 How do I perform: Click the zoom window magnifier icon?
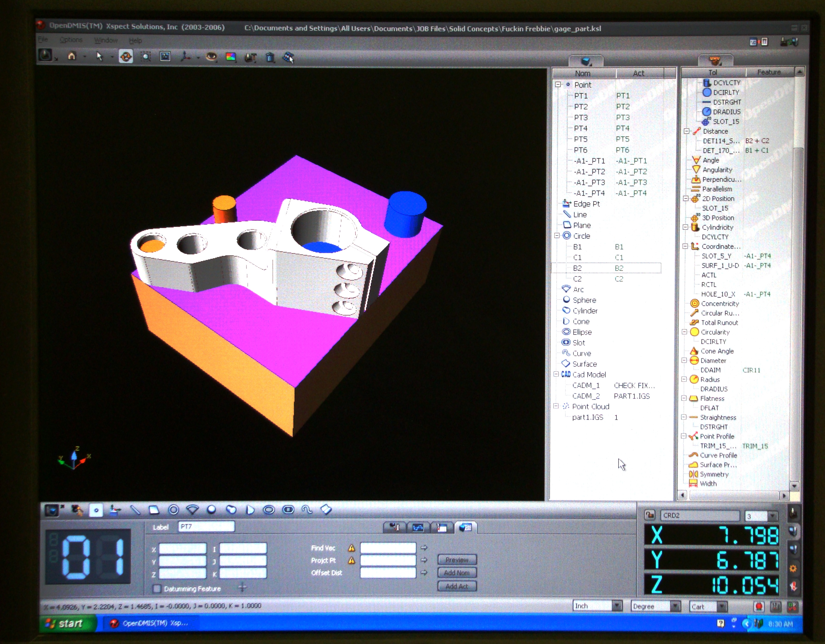coord(145,57)
